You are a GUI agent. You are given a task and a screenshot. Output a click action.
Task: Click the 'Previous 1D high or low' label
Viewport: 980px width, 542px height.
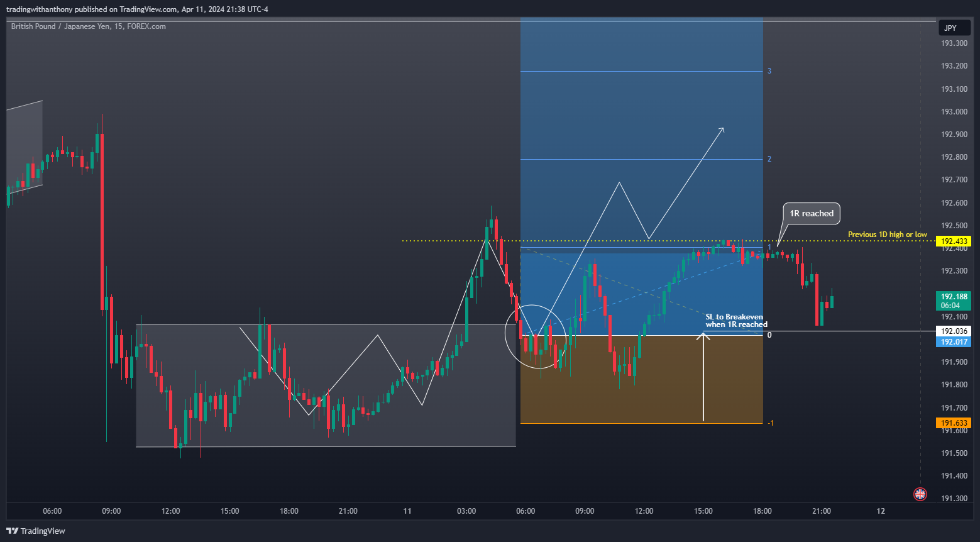(x=887, y=235)
